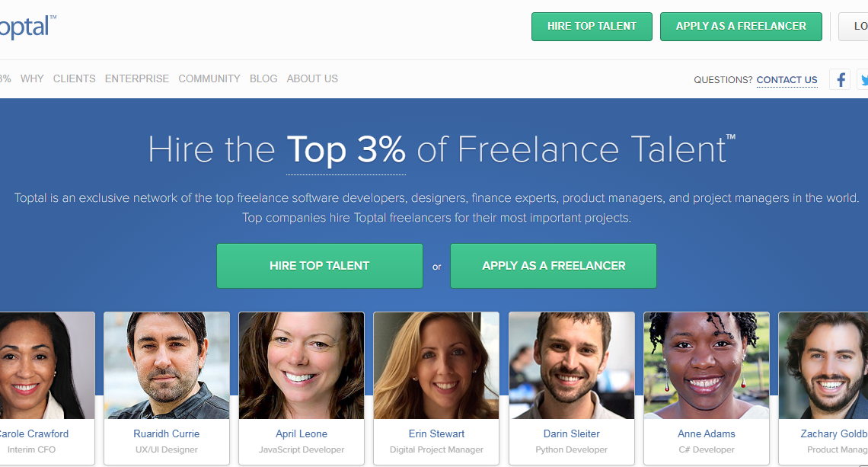This screenshot has width=868, height=467.
Task: Open the About Us page
Action: (x=312, y=78)
